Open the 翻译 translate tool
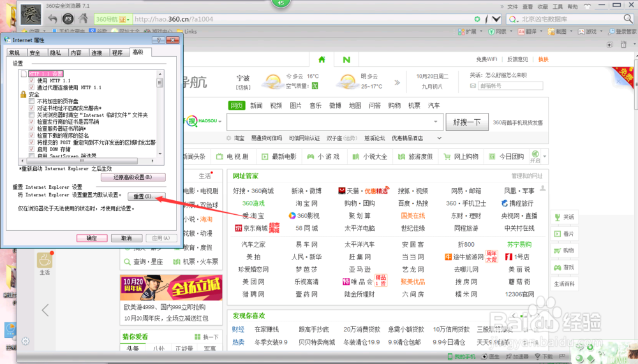 [x=527, y=31]
